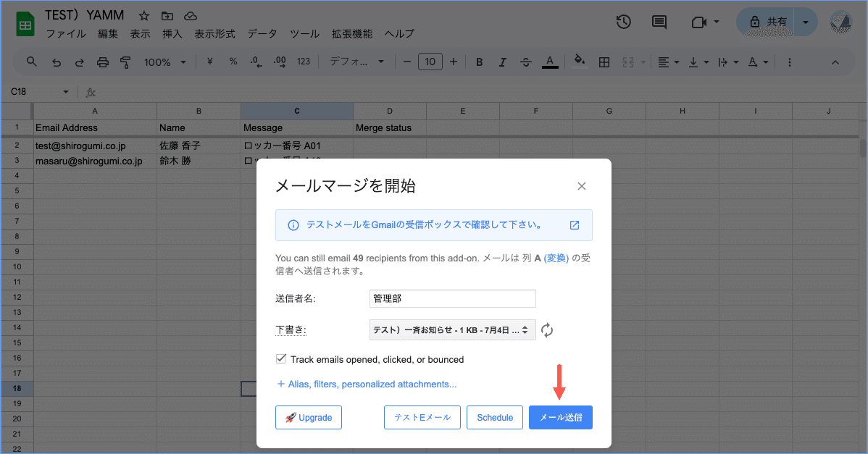Open the more toolbar options menu
Viewport: 868px width, 454px height.
click(x=790, y=62)
